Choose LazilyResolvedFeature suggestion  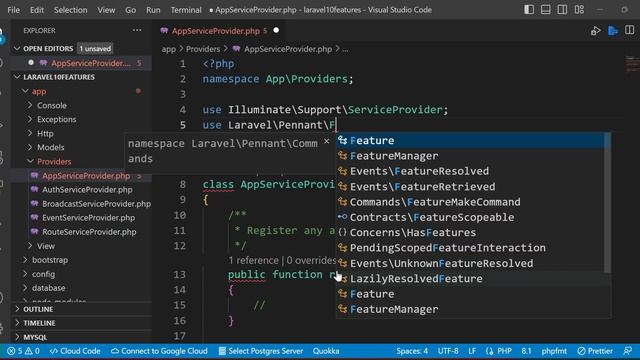pos(471,279)
